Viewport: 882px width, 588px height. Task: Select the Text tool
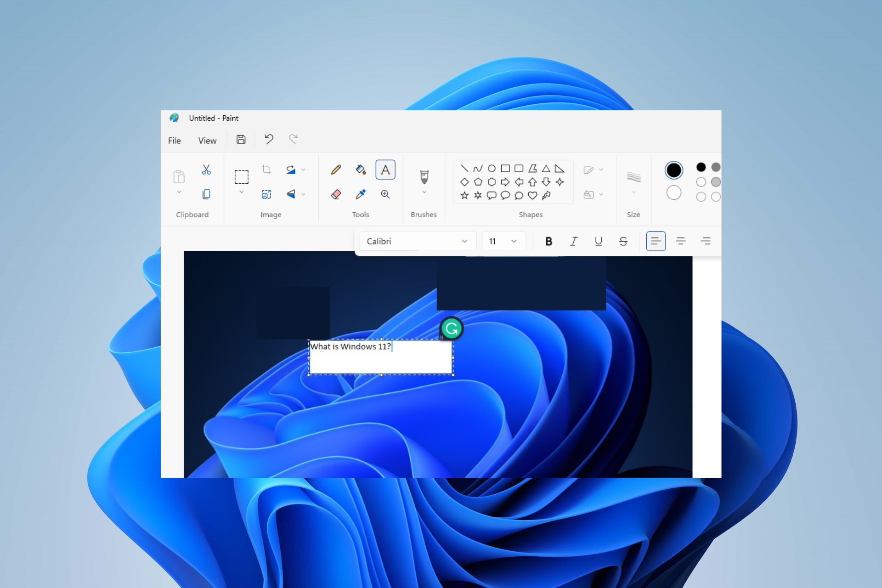pyautogui.click(x=385, y=170)
